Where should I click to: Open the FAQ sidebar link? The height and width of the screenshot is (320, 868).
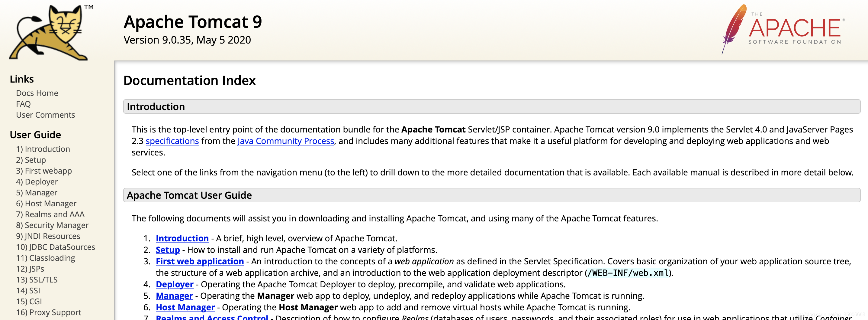point(23,104)
